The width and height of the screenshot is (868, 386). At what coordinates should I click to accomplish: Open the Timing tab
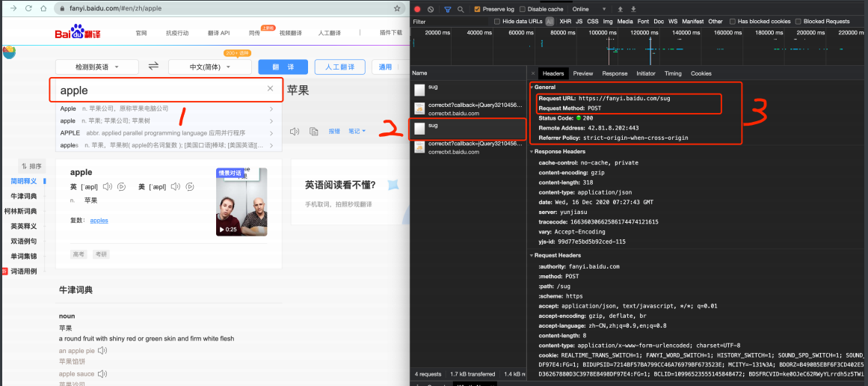[x=673, y=73]
